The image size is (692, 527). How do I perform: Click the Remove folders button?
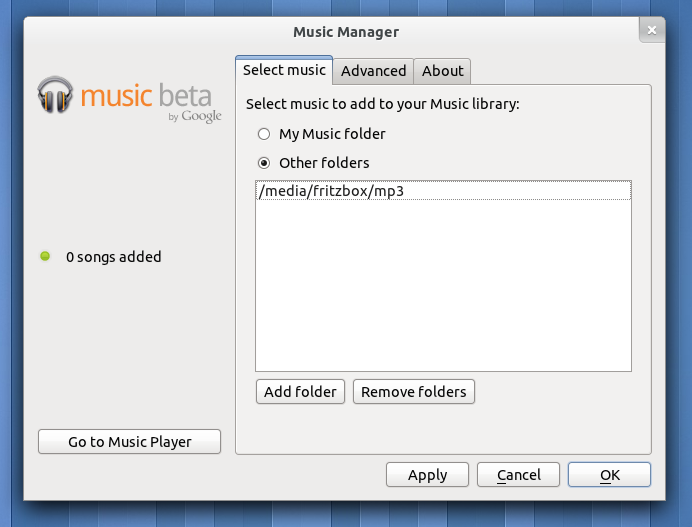(413, 392)
